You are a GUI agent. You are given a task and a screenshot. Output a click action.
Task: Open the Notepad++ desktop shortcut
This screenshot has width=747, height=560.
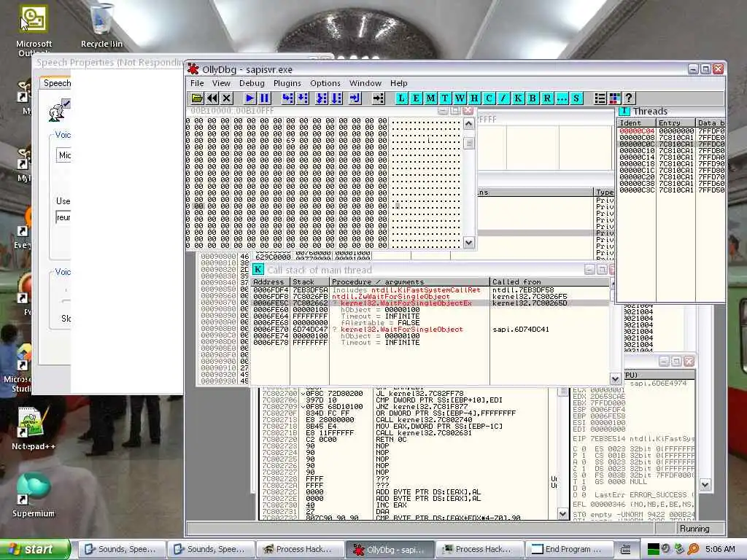pos(33,429)
